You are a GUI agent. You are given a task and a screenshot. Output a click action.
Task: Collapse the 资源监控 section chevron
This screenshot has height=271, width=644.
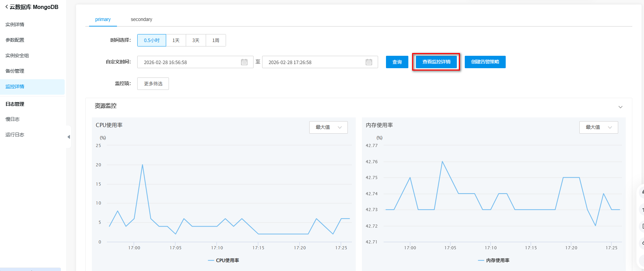coord(620,107)
